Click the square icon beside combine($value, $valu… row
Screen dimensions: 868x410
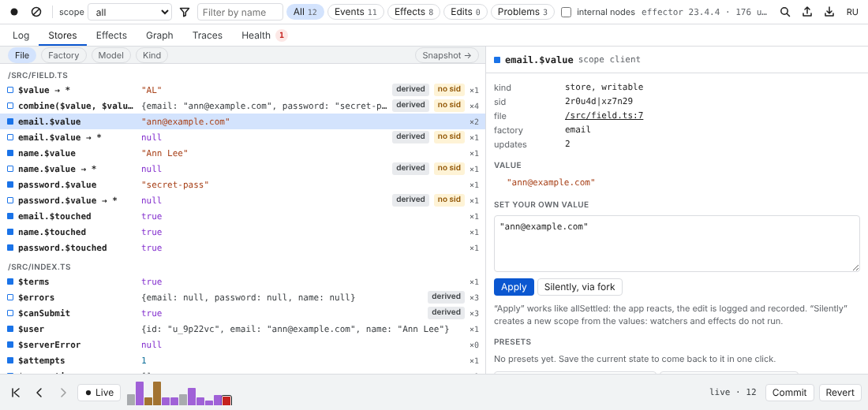[x=10, y=105]
